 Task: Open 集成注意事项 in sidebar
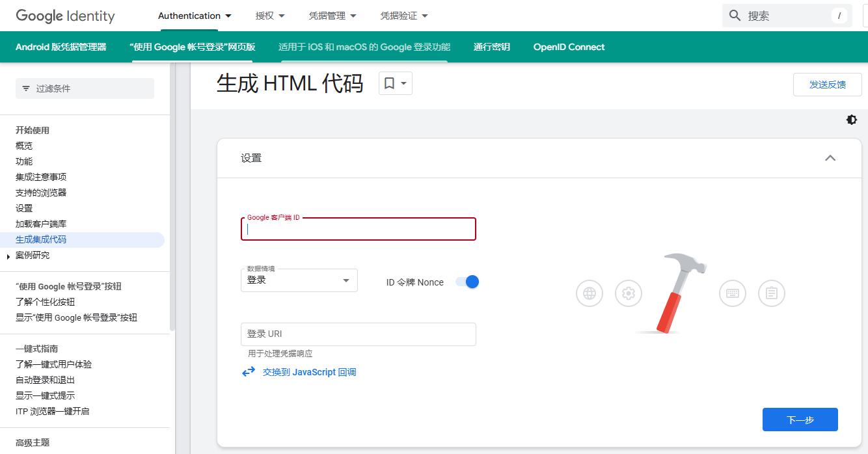point(41,177)
